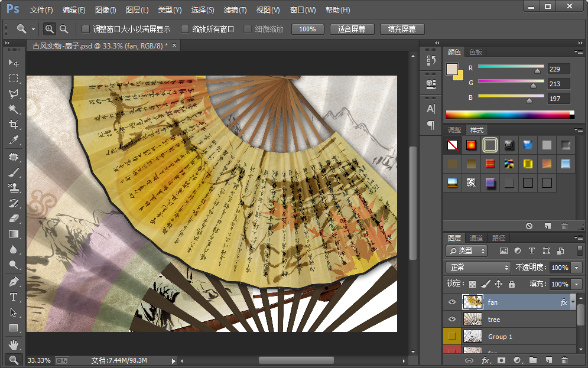This screenshot has width=588, height=368.
Task: Open the Filter (滤镜) menu
Action: [235, 10]
